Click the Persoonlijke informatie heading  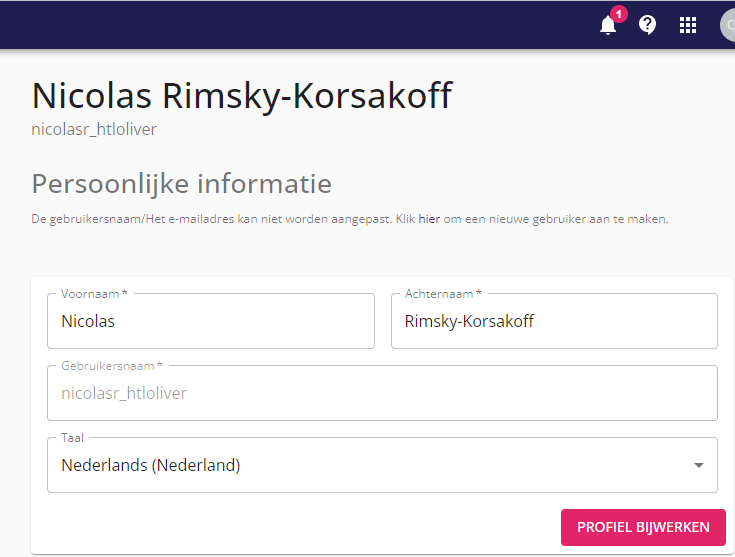coord(181,183)
